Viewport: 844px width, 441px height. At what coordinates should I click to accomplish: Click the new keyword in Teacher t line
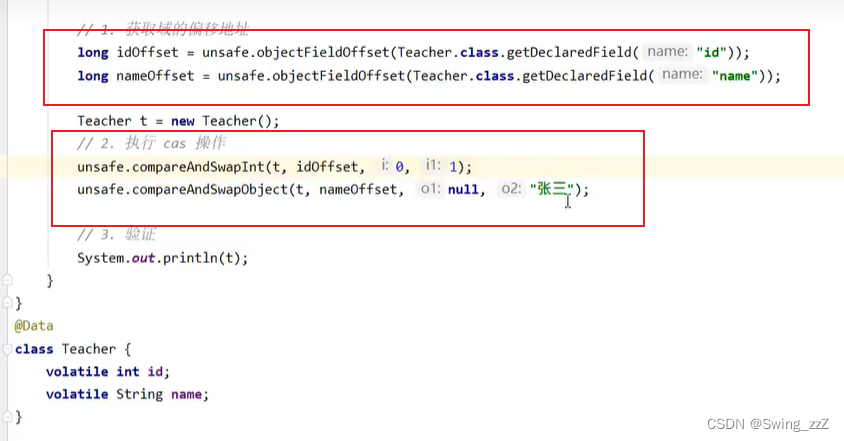click(182, 121)
